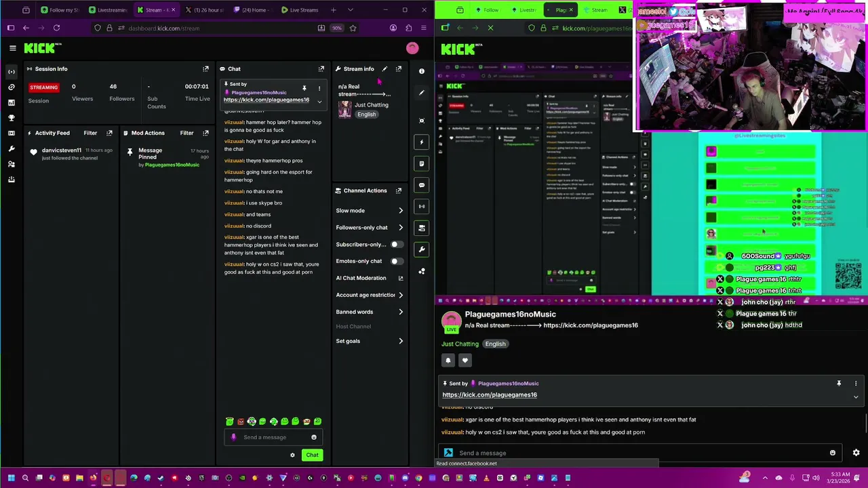Click the heart follow button on channel page

[465, 361]
